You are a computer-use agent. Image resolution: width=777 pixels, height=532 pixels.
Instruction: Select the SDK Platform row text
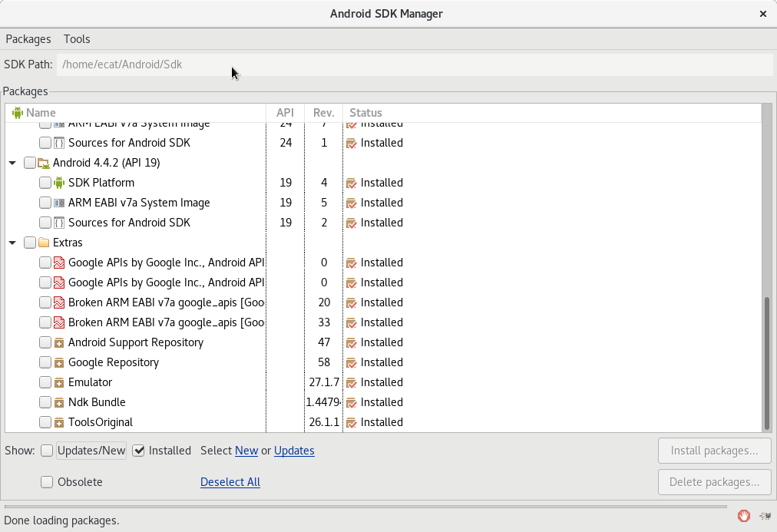pyautogui.click(x=101, y=183)
